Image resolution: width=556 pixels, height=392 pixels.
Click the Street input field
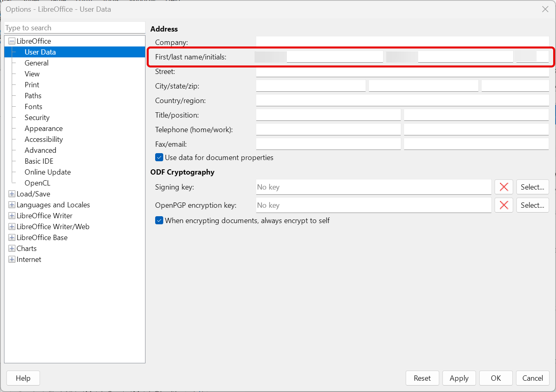[x=402, y=72]
